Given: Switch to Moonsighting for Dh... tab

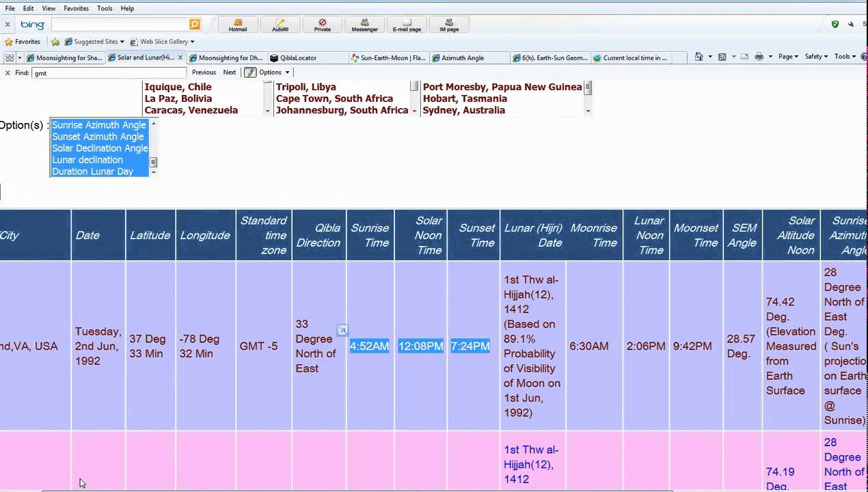Looking at the screenshot, I should click(226, 58).
